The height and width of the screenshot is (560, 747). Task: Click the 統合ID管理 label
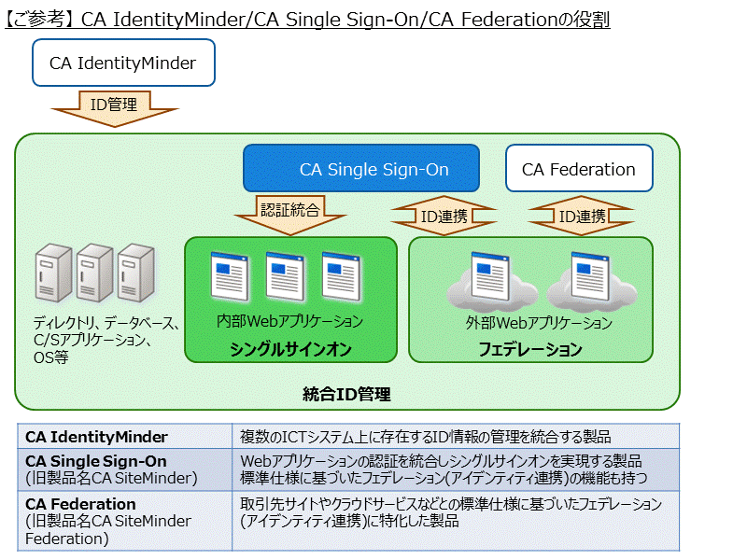346,394
